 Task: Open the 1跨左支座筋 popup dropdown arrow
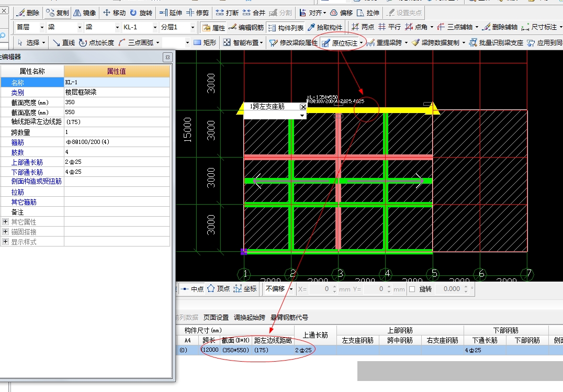pyautogui.click(x=302, y=115)
